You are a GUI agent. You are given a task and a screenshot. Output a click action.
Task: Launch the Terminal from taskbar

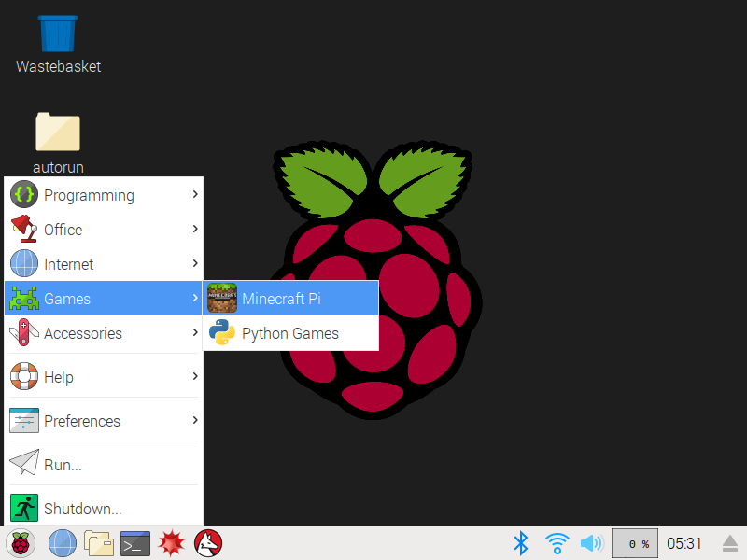tap(135, 543)
